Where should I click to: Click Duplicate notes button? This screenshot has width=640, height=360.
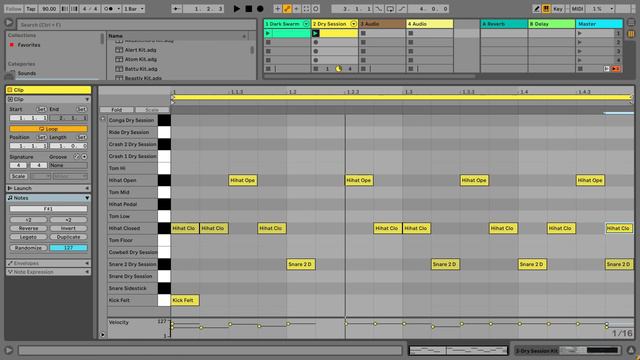point(68,237)
